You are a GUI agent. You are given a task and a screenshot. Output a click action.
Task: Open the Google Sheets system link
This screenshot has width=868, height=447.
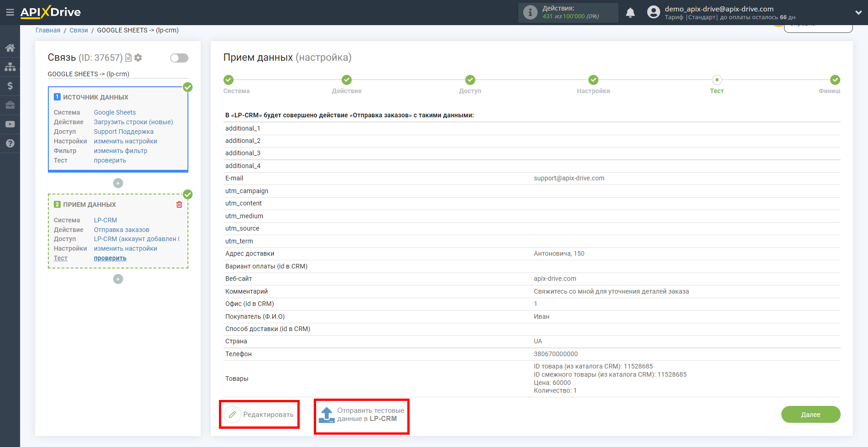click(115, 112)
